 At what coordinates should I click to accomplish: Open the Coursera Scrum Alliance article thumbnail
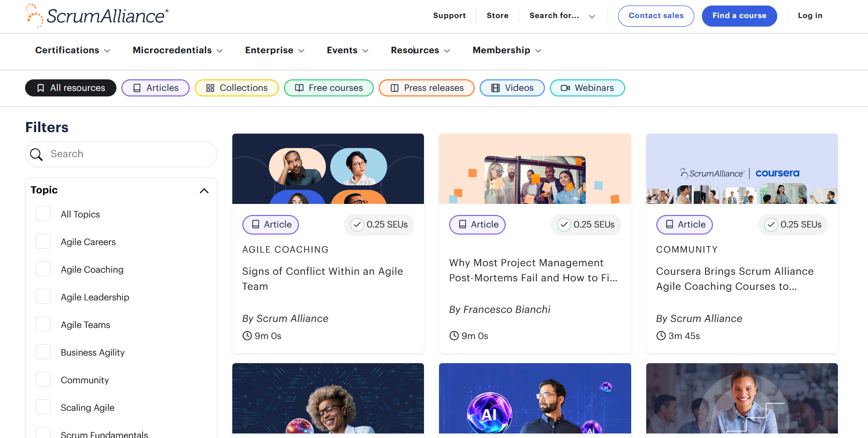(742, 169)
